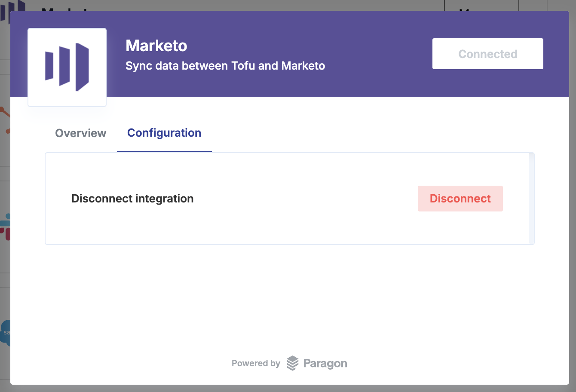The height and width of the screenshot is (392, 576).
Task: Select the Configuration tab
Action: coord(164,133)
